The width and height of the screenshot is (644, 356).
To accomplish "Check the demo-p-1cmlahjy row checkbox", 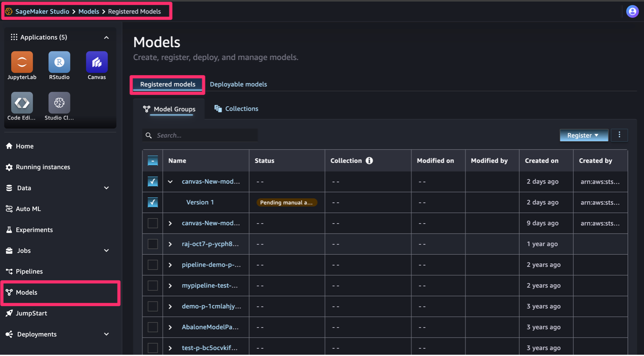I will 153,306.
